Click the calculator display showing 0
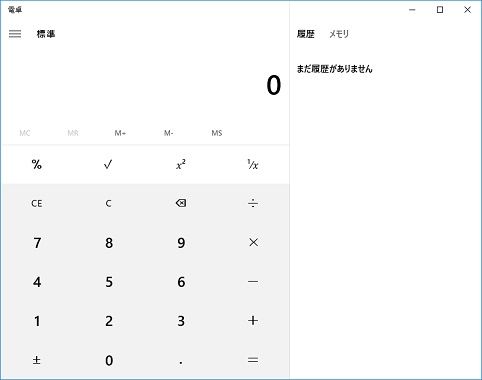 click(x=273, y=85)
